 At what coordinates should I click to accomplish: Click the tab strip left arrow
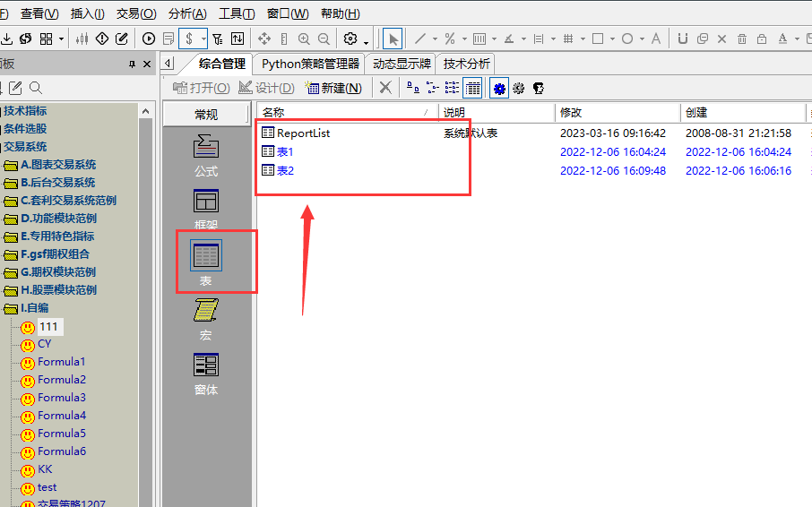click(168, 64)
